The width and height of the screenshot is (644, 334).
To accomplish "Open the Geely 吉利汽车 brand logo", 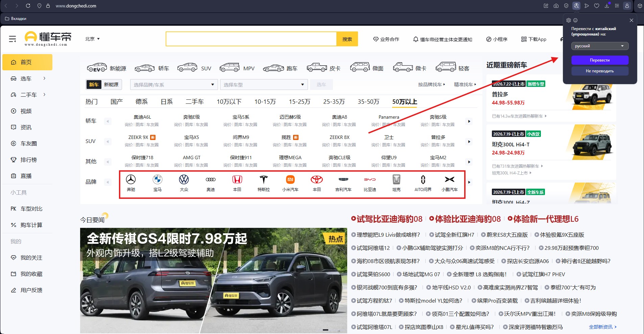I will 343,180.
